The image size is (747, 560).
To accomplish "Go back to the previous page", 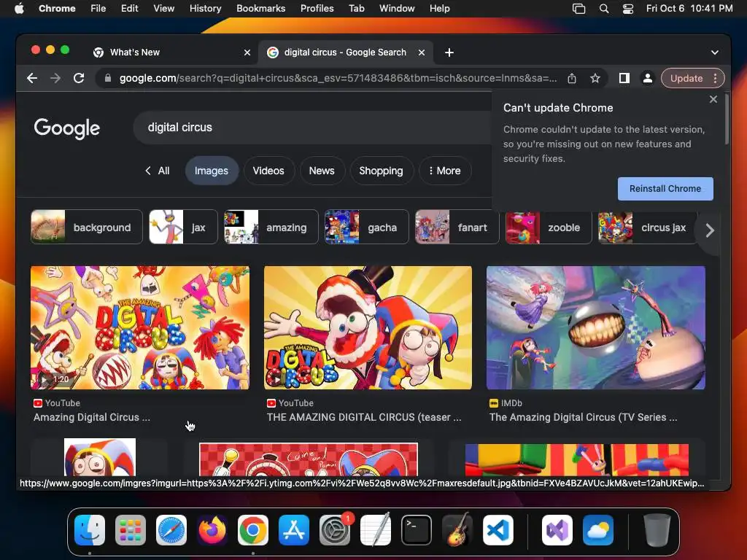I will [32, 78].
